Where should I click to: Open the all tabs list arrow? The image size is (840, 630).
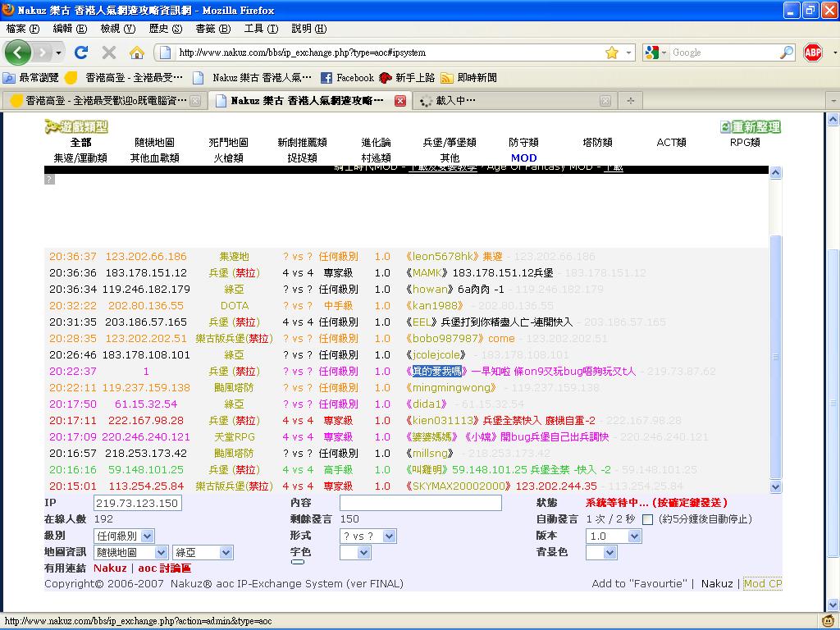833,101
